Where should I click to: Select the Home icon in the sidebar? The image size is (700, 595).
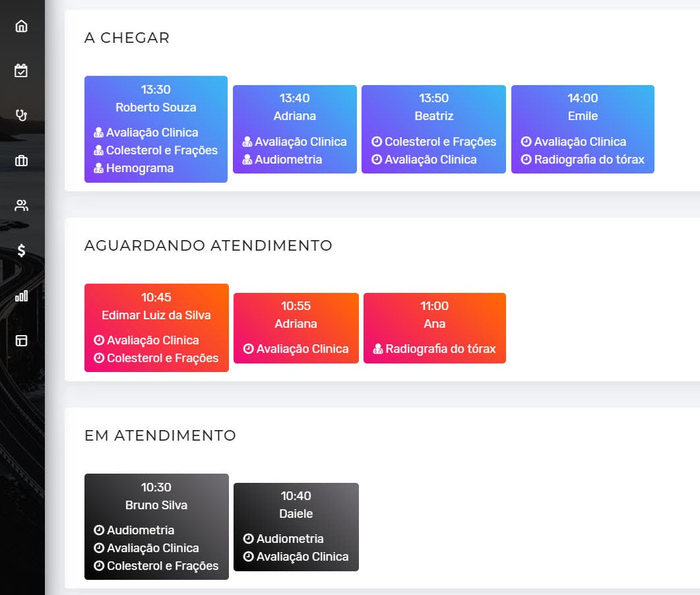click(x=22, y=26)
